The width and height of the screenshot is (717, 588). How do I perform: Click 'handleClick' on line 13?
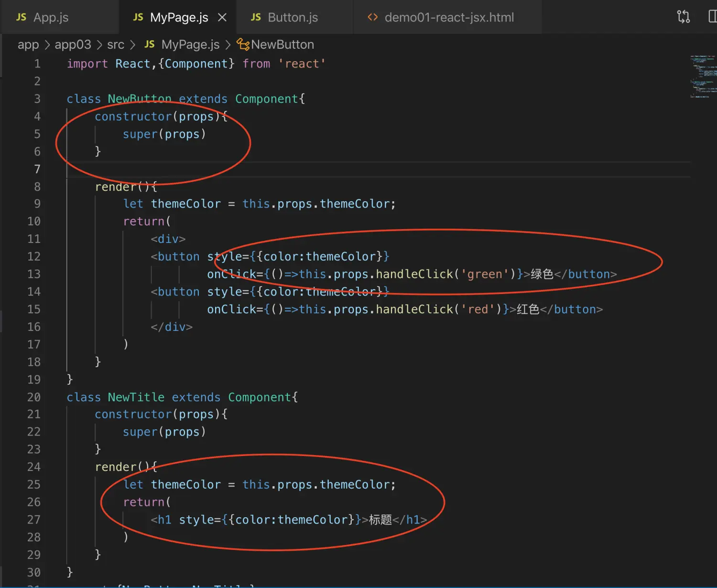click(x=414, y=274)
